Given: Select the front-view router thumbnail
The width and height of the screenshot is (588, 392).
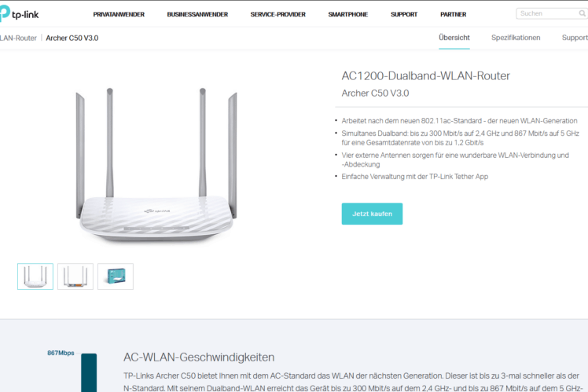Looking at the screenshot, I should tap(35, 277).
